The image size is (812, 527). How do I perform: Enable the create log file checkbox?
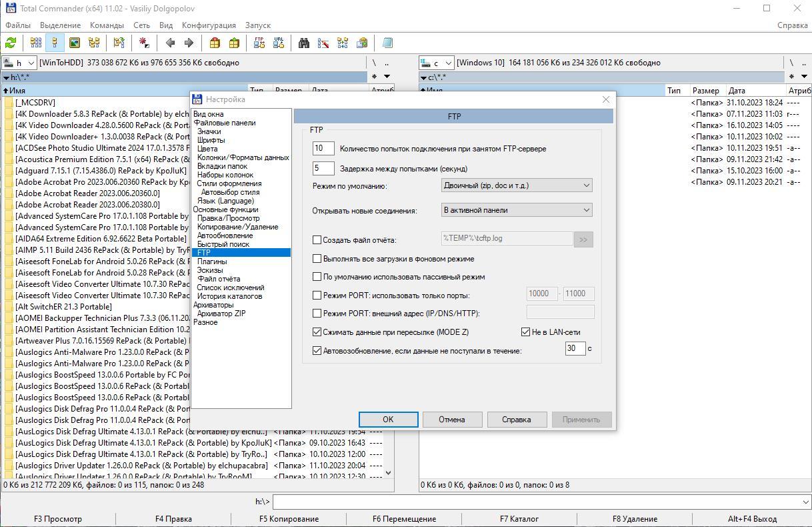(x=317, y=240)
